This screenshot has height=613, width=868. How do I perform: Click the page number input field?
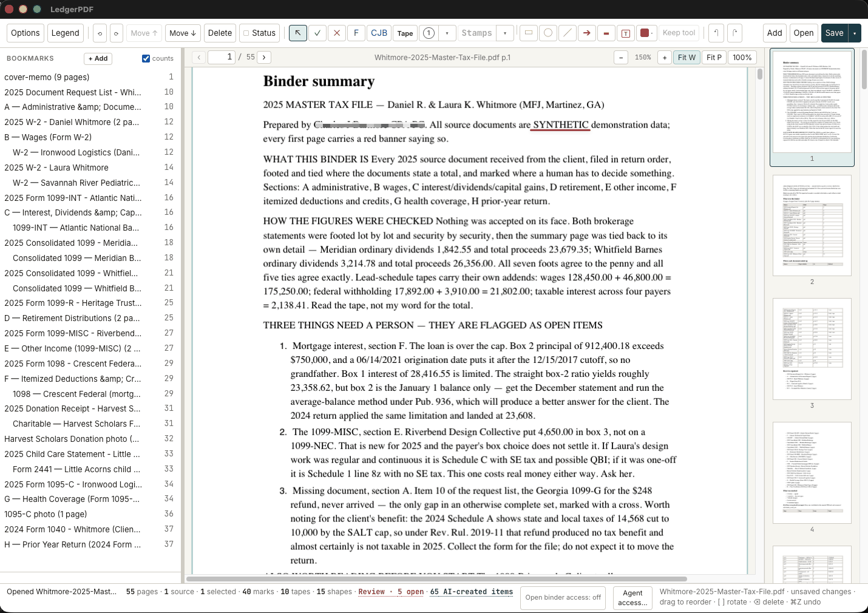tap(222, 57)
